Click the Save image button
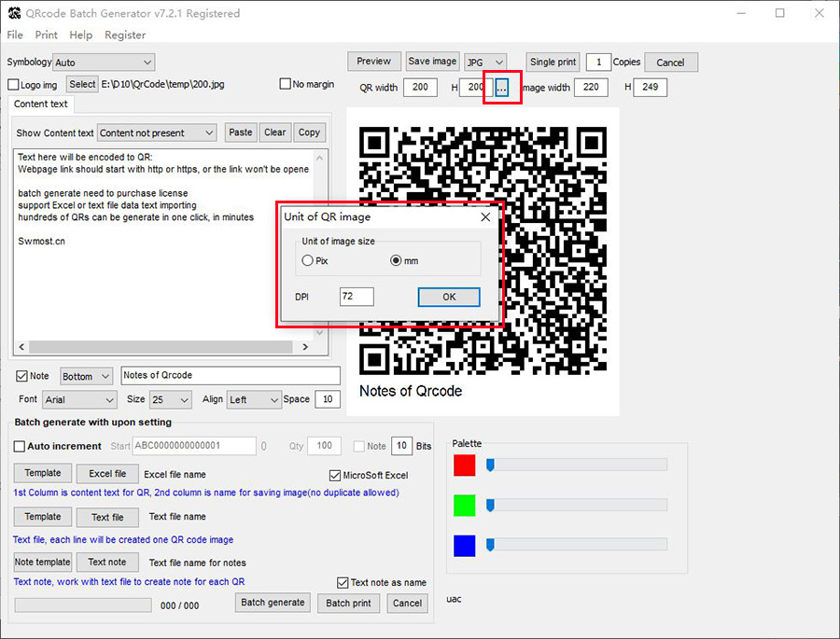Image resolution: width=840 pixels, height=639 pixels. 432,61
